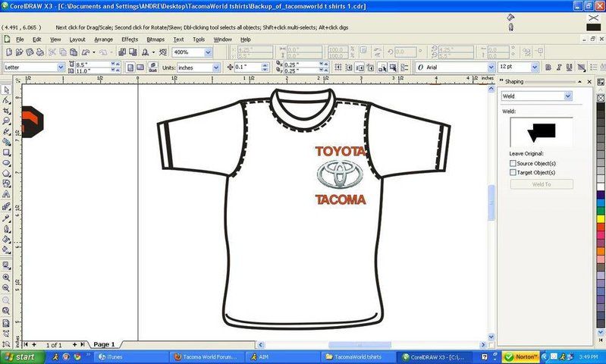Select the Text tool in the toolbox
This screenshot has height=364, width=606.
tap(6, 194)
